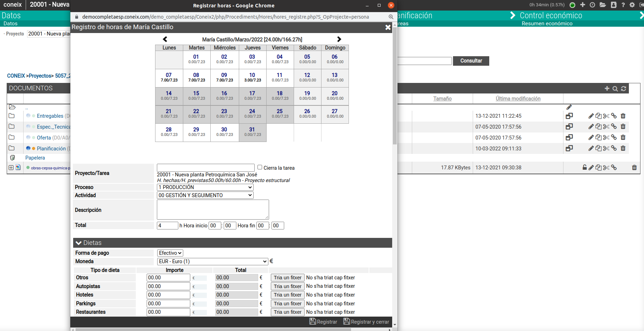Viewport: 644px width, 331px height.
Task: Select day 10 in the calendar
Action: 253,78
